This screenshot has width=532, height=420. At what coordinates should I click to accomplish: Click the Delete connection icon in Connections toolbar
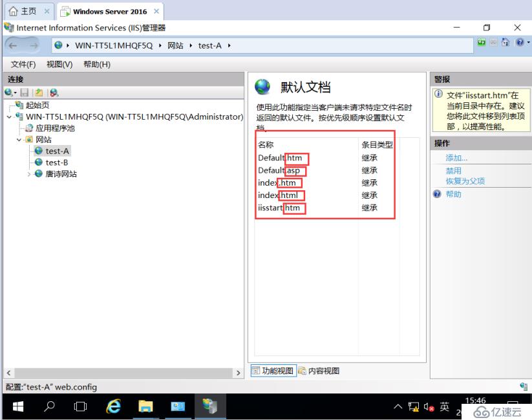[x=54, y=93]
